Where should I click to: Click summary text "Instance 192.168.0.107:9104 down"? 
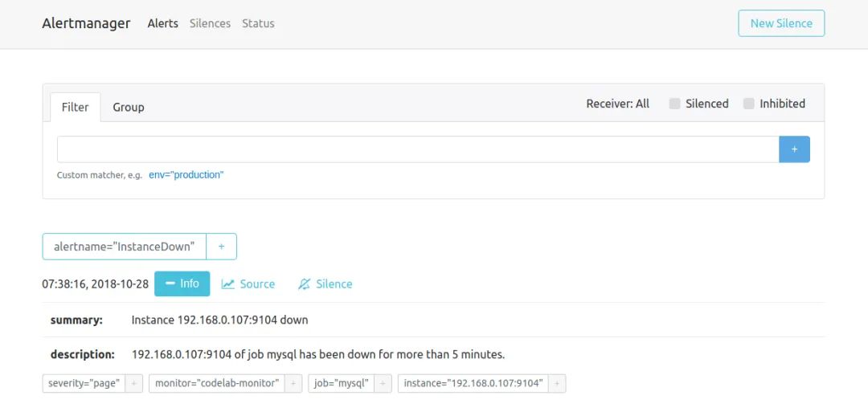[219, 320]
